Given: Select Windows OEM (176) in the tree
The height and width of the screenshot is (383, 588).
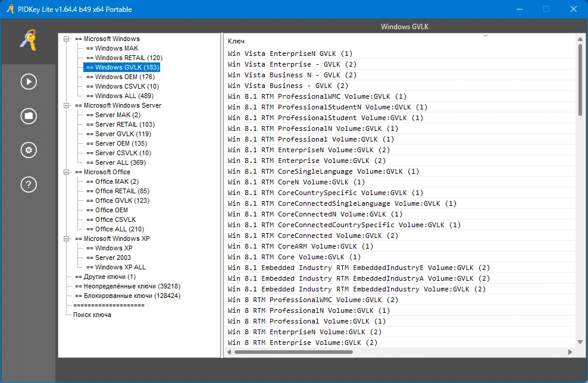Looking at the screenshot, I should tap(120, 77).
